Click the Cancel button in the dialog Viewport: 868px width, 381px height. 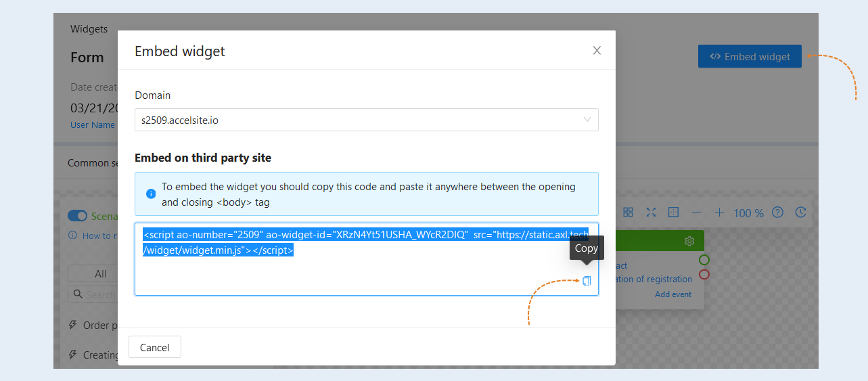[x=155, y=347]
